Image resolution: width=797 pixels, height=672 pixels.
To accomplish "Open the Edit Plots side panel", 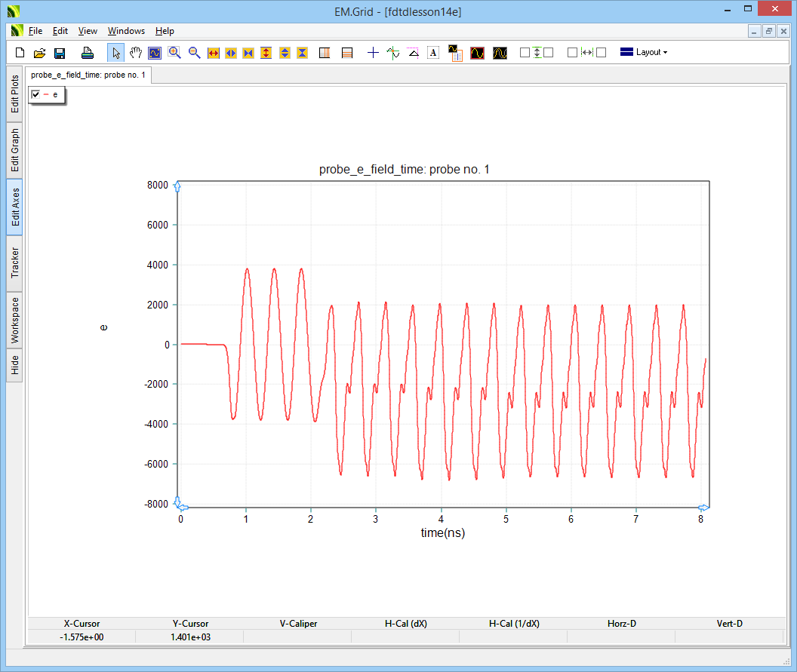I will pos(15,94).
